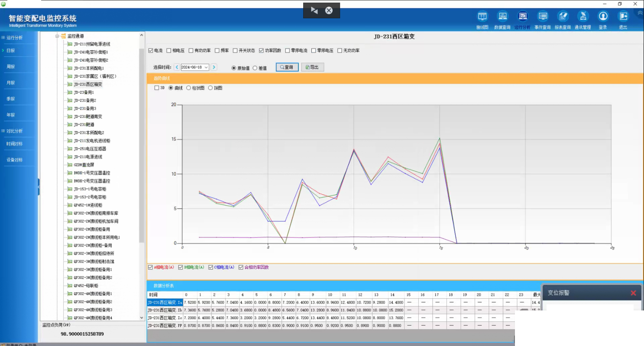Select QP302-3#馈线柜射击馆 tree node
The height and width of the screenshot is (346, 644).
94,261
